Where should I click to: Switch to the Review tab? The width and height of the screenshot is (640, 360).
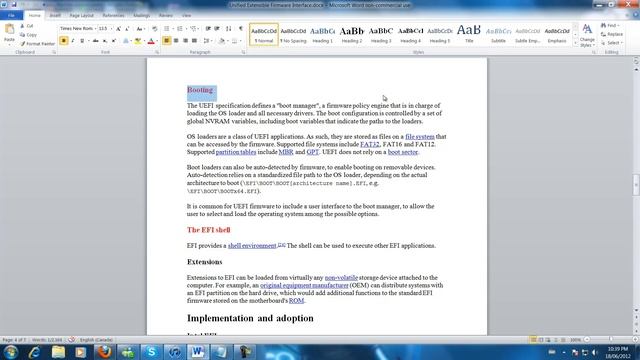point(165,15)
